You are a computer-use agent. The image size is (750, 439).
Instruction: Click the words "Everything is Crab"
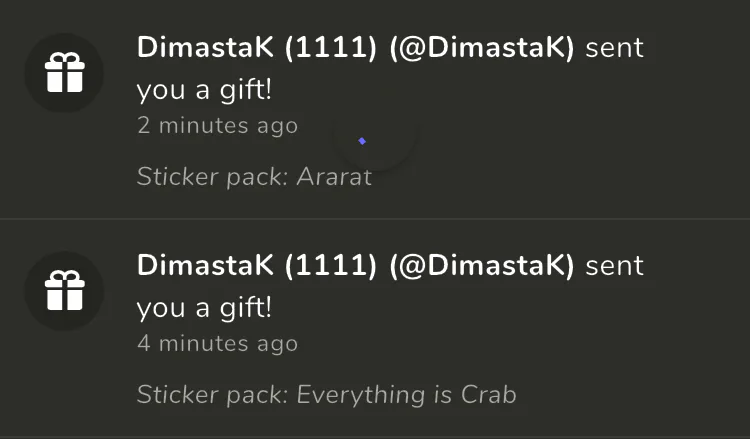click(406, 395)
